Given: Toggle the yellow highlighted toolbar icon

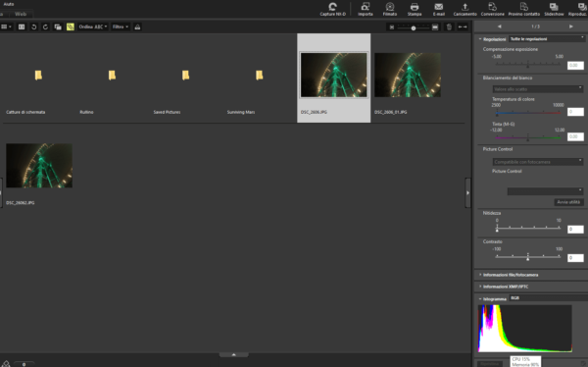Looking at the screenshot, I should [x=71, y=26].
